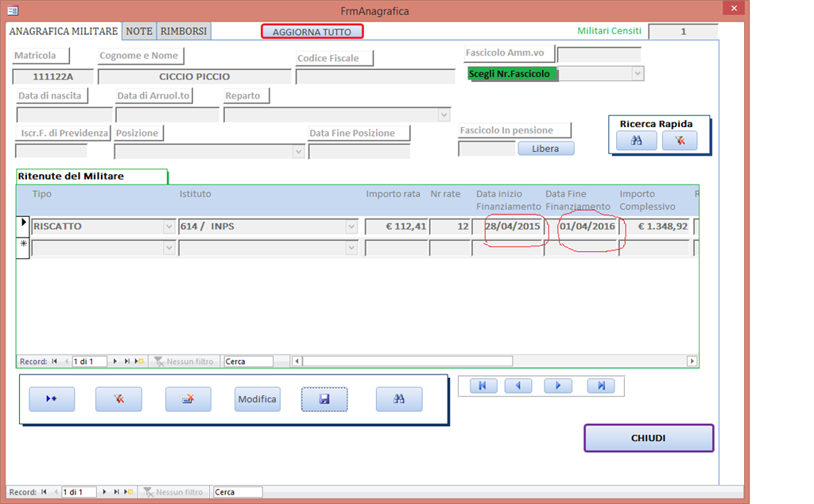Go to last record using blue navigation button
The width and height of the screenshot is (814, 504).
click(601, 386)
